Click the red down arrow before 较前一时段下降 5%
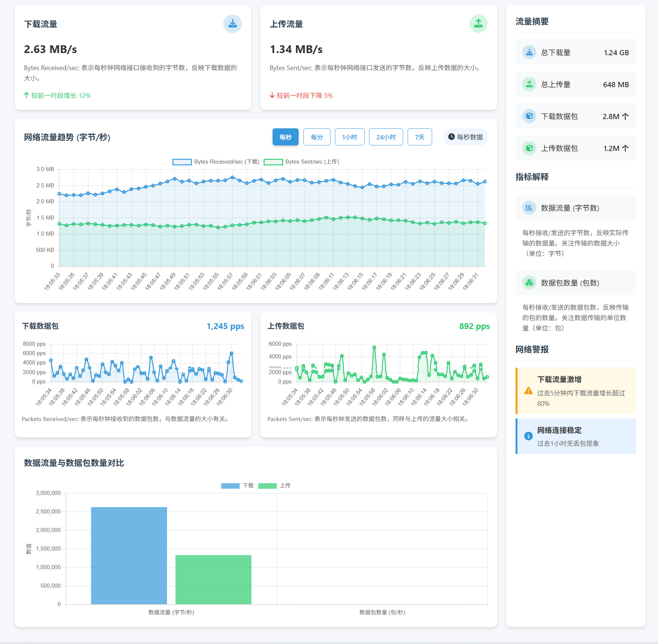Viewport: 658px width, 644px height. [272, 95]
